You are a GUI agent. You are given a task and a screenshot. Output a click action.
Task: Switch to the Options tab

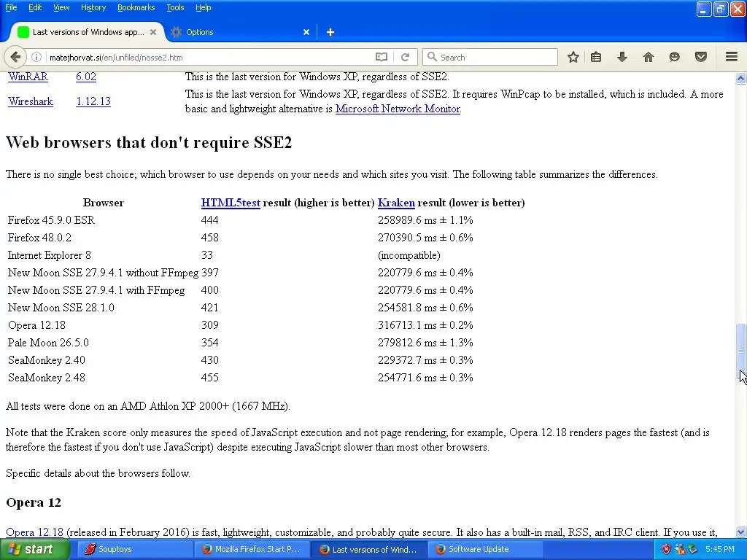[x=241, y=32]
